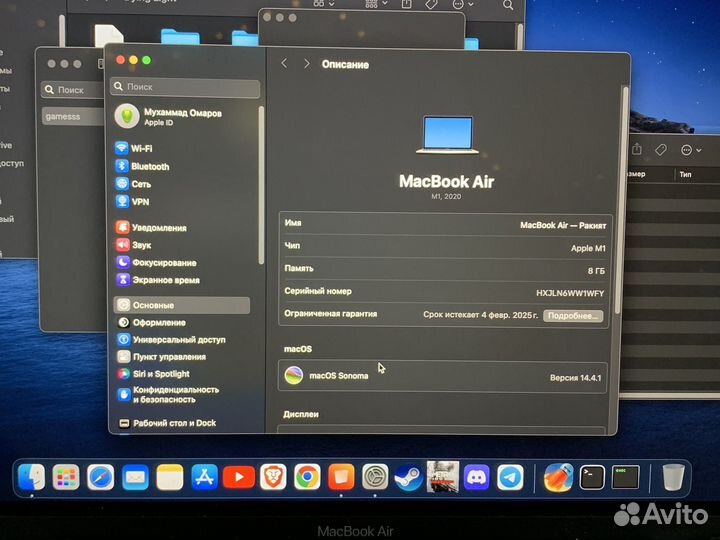Click the search icon in top Finder window
The width and height of the screenshot is (720, 540).
coord(508,5)
